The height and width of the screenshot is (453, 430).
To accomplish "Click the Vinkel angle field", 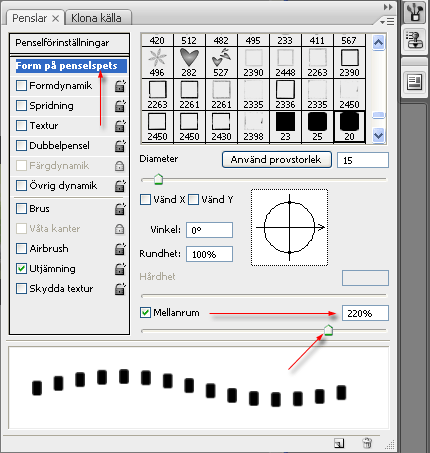I will pos(209,230).
